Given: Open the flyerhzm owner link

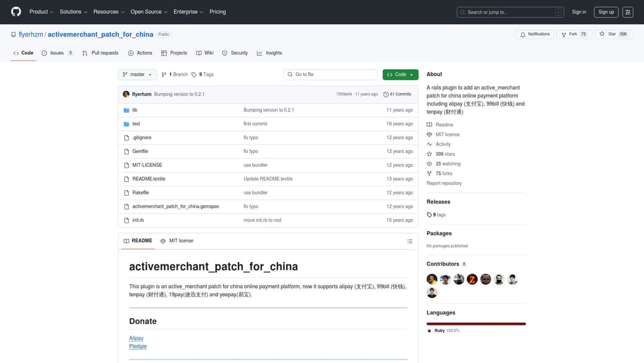Looking at the screenshot, I should coord(31,35).
